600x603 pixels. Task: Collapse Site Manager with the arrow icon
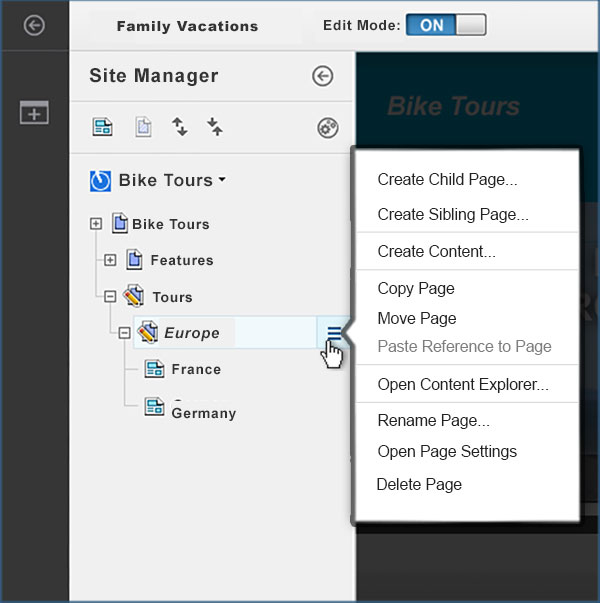[x=322, y=76]
